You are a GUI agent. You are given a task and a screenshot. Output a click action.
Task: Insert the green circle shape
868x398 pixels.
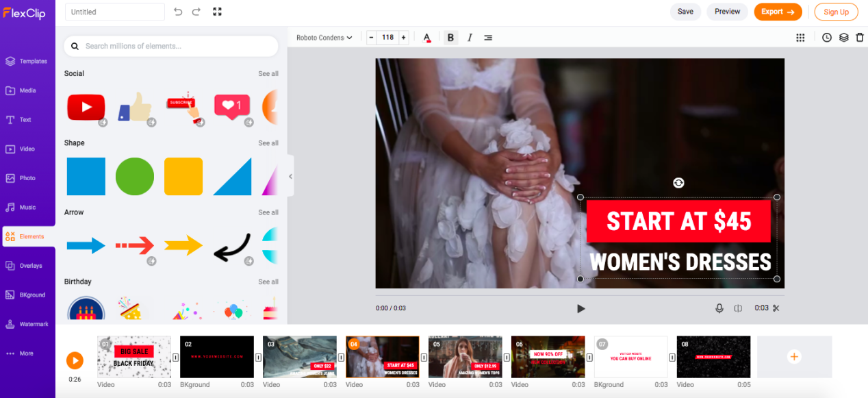[x=135, y=177]
